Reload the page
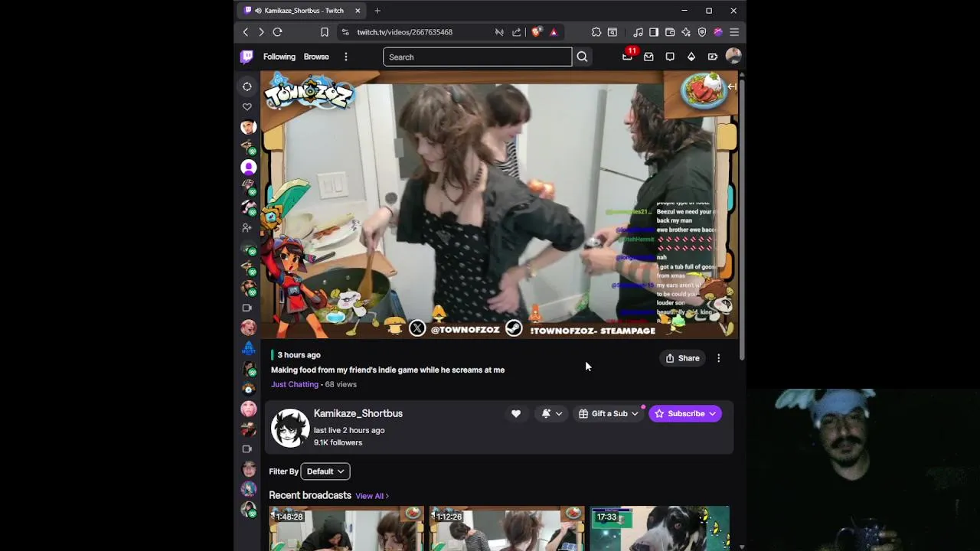The height and width of the screenshot is (551, 980). click(278, 32)
